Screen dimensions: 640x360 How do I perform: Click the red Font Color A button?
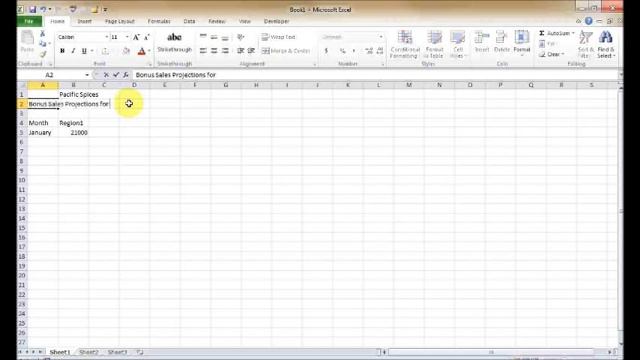pyautogui.click(x=142, y=51)
